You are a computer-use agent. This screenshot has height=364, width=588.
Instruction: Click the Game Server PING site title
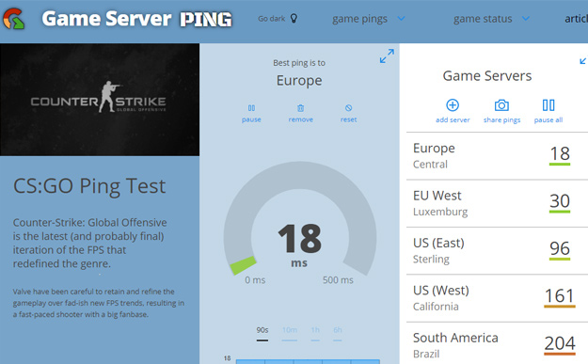(x=136, y=19)
